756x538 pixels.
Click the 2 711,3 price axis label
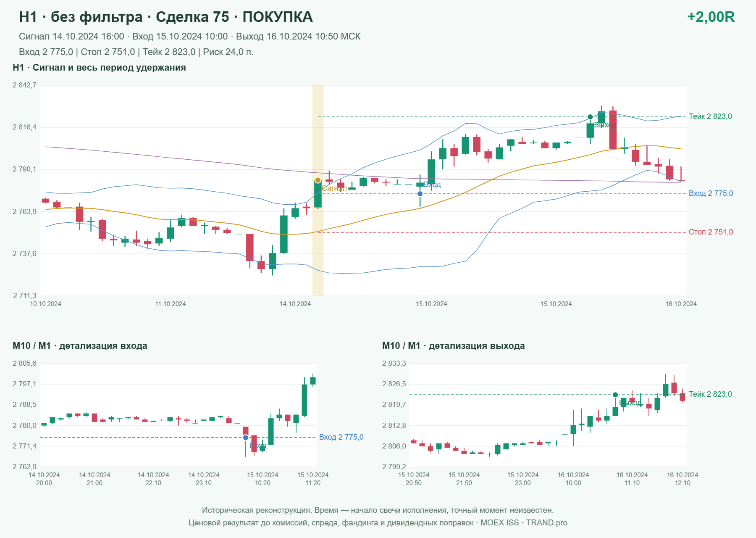tap(24, 295)
